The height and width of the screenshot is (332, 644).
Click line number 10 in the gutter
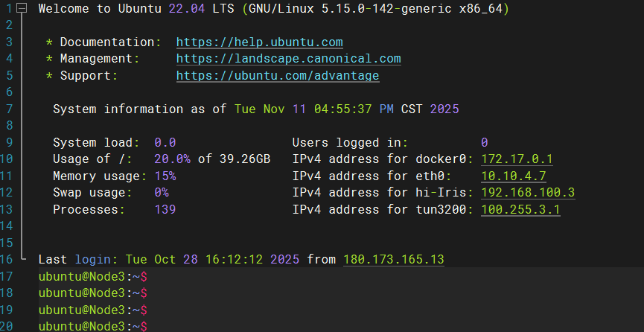click(x=7, y=159)
